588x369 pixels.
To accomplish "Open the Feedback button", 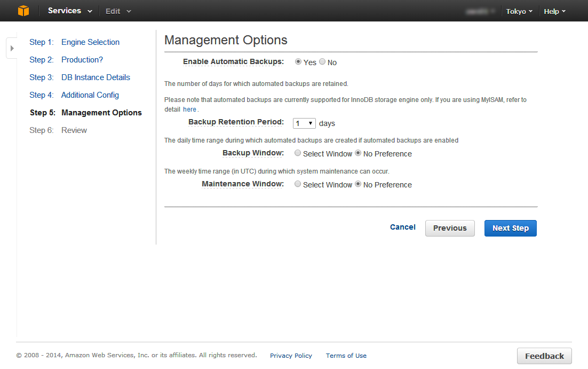I will (x=544, y=356).
